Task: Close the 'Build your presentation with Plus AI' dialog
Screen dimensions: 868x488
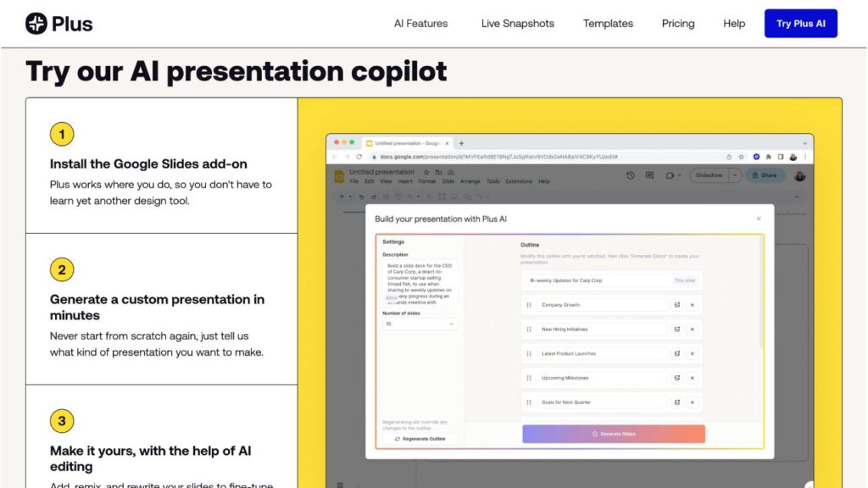Action: pyautogui.click(x=759, y=219)
